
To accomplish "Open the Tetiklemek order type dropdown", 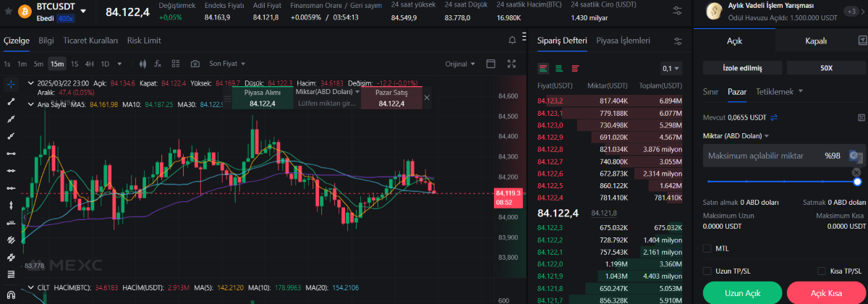I will tap(779, 91).
